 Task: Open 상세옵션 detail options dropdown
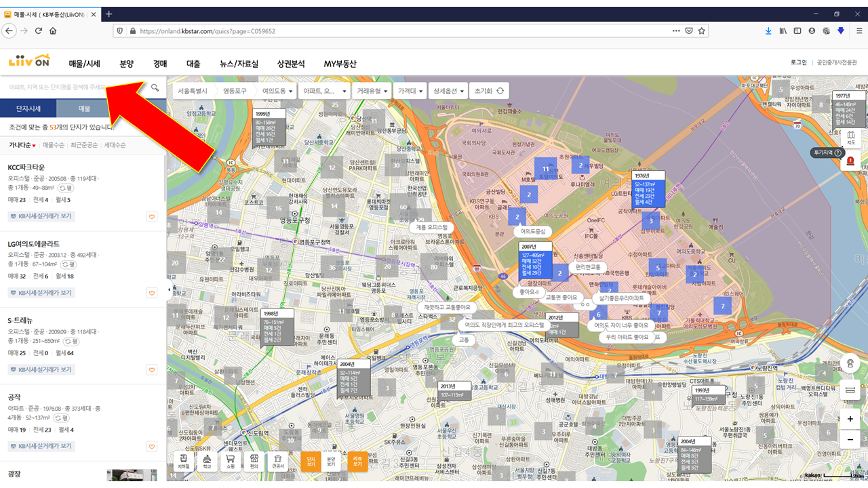tap(448, 90)
